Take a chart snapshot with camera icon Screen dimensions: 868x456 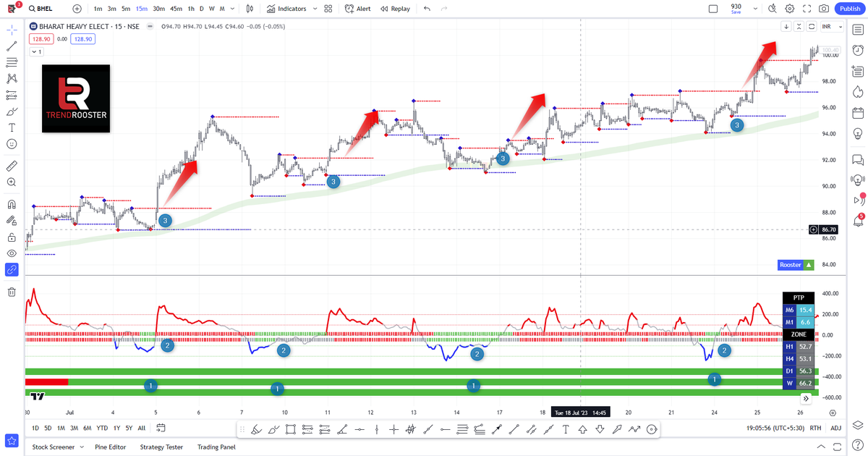(x=824, y=9)
